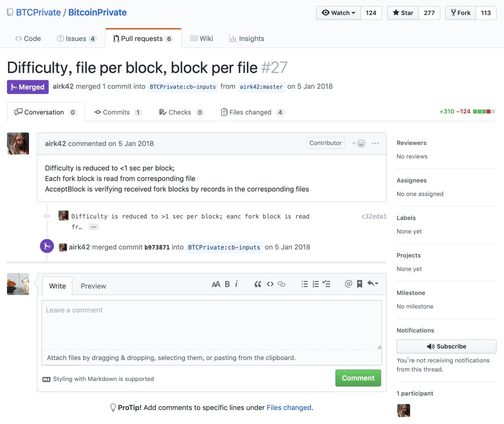This screenshot has height=424, width=504.
Task: Apply bold text formatting
Action: [227, 284]
